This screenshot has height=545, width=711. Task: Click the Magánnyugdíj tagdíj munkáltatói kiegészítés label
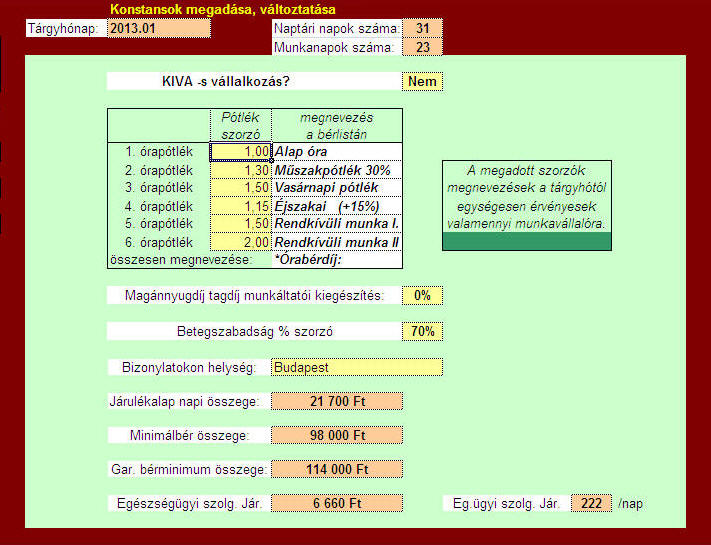(x=254, y=296)
